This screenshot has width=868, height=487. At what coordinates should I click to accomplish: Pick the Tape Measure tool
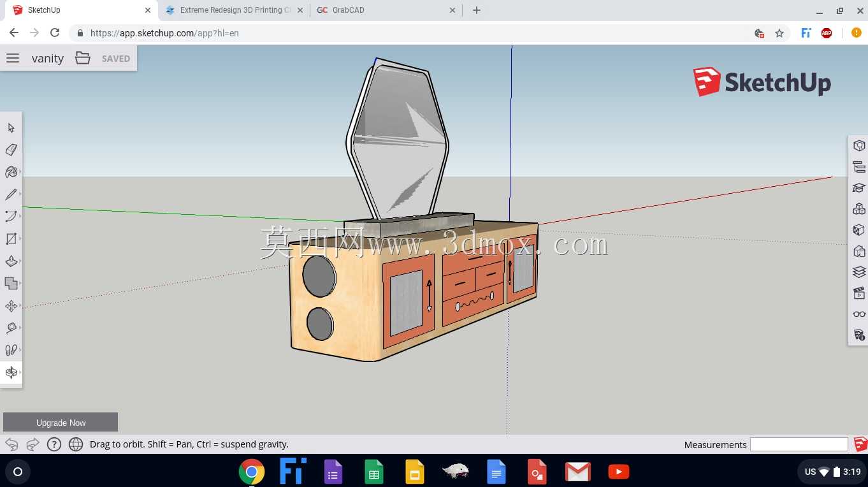(11, 328)
